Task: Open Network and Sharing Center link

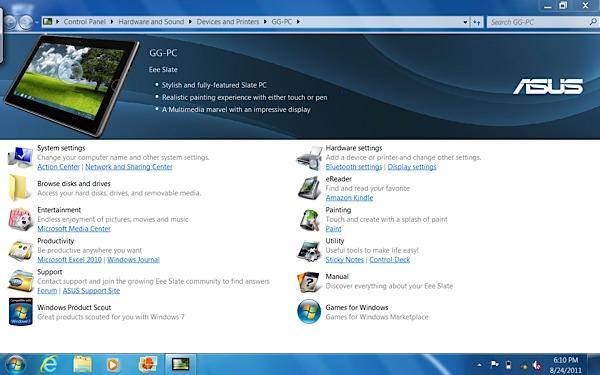Action: click(129, 167)
